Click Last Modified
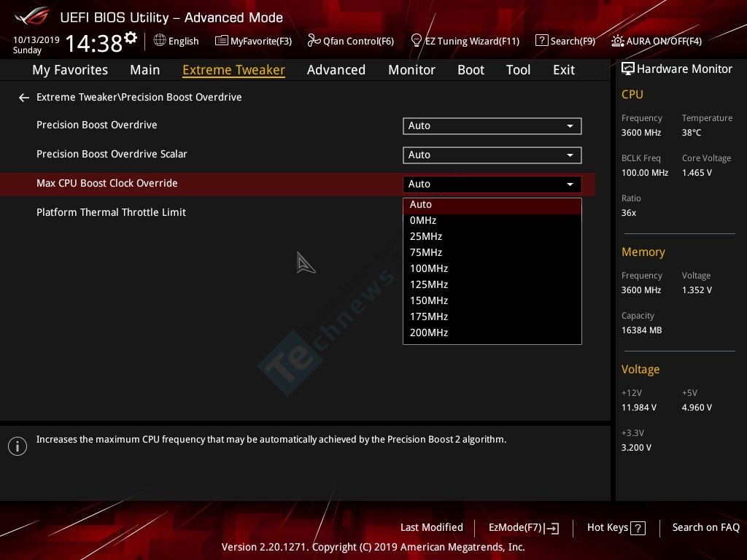 tap(432, 528)
